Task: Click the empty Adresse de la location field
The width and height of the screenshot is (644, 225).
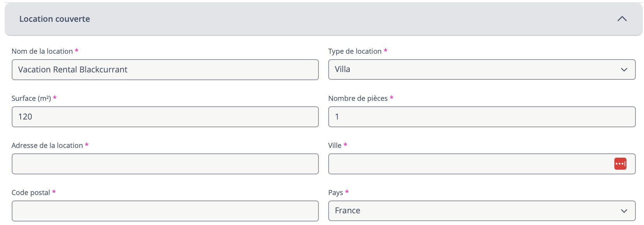Action: click(x=165, y=164)
